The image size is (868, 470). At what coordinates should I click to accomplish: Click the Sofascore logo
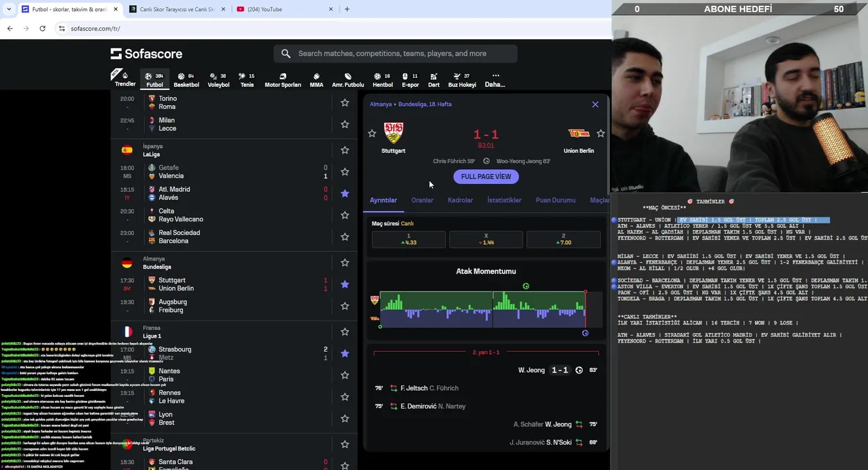point(146,54)
